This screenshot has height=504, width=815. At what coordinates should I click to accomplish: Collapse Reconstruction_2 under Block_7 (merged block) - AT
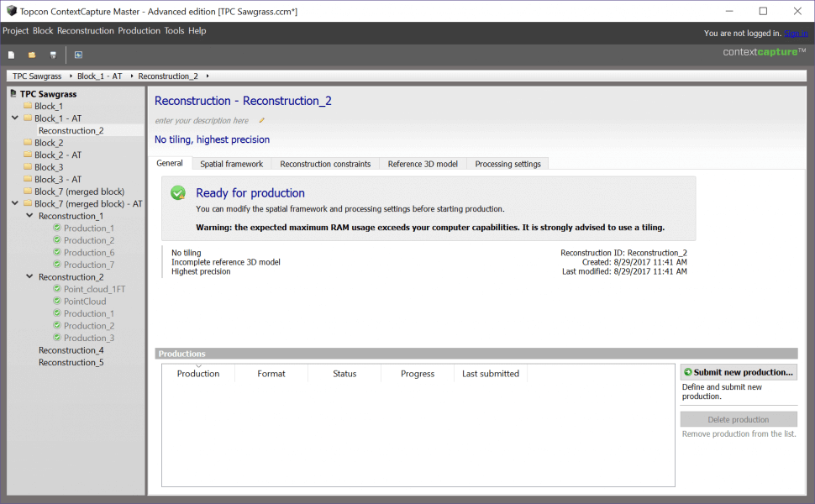coord(29,276)
